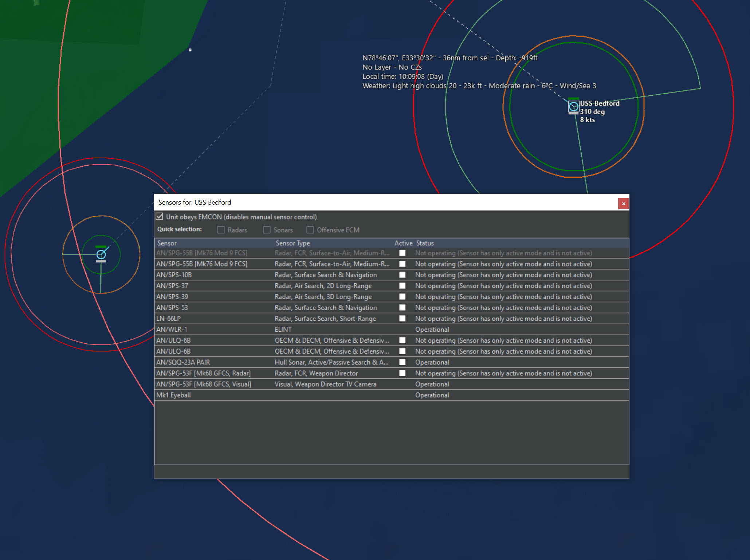Turn on AN/SPS-37 air search radar
This screenshot has width=750, height=560.
(x=402, y=286)
